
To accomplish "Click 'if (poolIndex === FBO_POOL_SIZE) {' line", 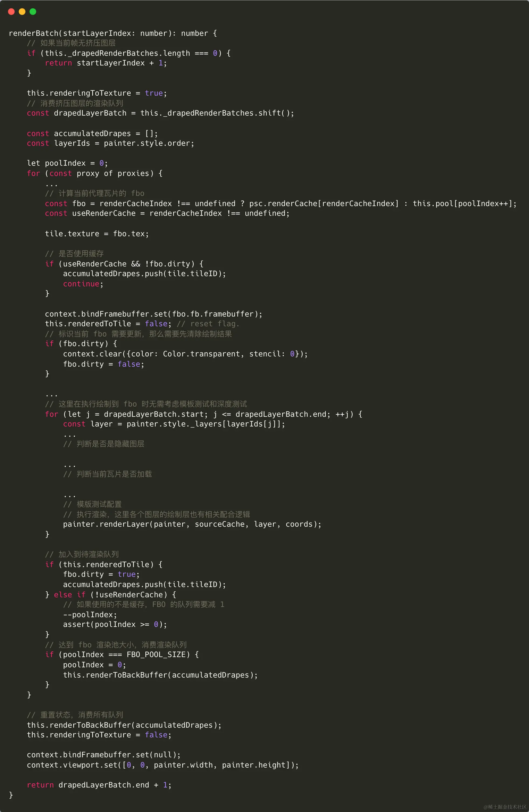I will tap(122, 655).
